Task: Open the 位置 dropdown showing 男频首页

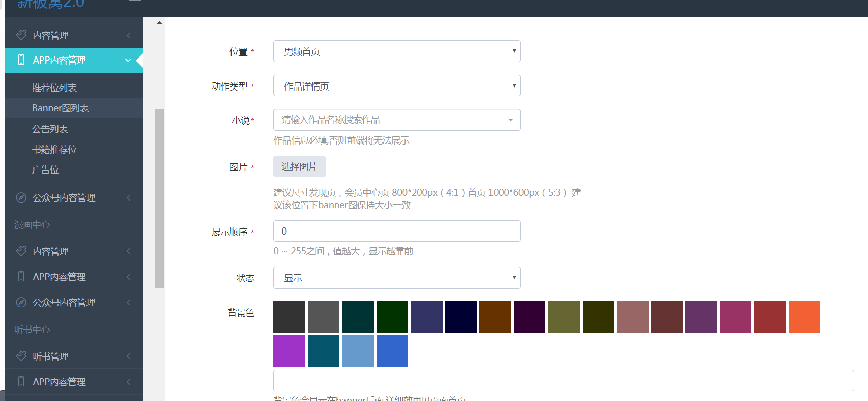Action: coord(397,51)
